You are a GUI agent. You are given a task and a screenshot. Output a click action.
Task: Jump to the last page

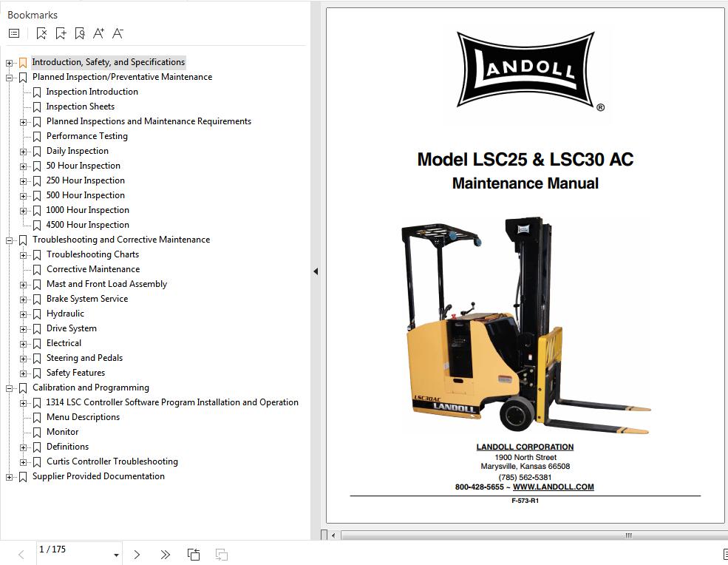click(165, 555)
